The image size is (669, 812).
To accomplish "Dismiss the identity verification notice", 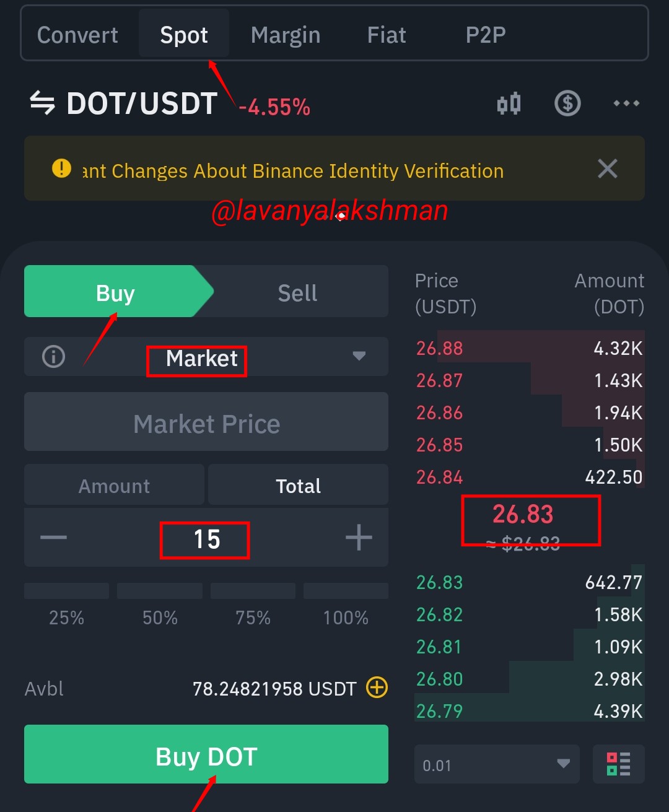I will (x=607, y=168).
